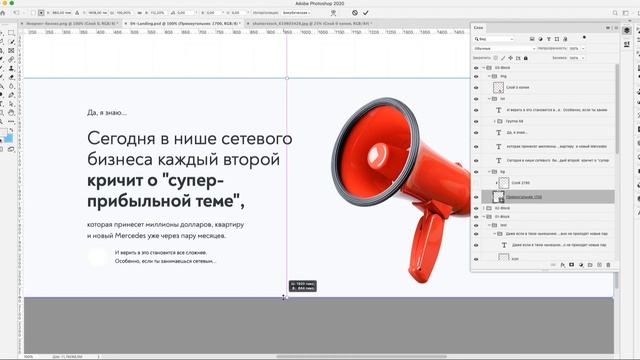640x360 pixels.
Task: Commit the transform with the checkmark
Action: [x=366, y=13]
